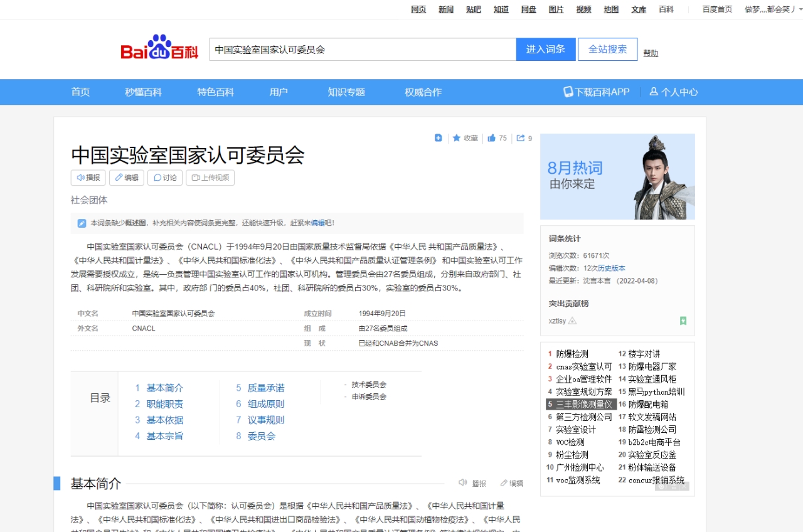The height and width of the screenshot is (532, 803).
Task: Star the entry using the 收藏 favorite star
Action: (x=456, y=138)
